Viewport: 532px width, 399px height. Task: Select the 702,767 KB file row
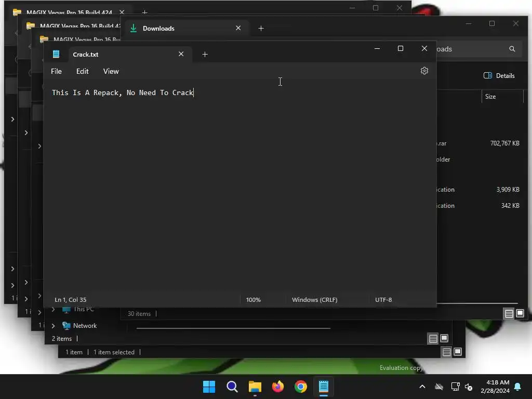(478, 143)
